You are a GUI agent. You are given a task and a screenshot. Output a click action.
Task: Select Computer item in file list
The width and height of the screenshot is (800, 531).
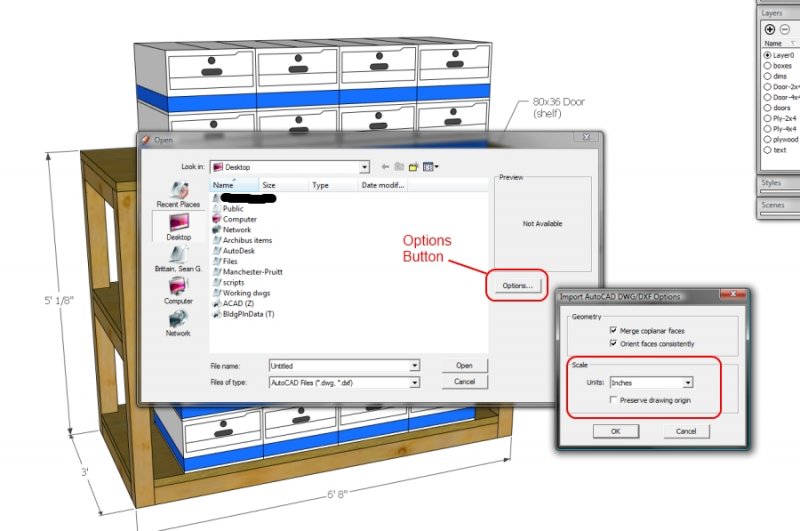(235, 219)
